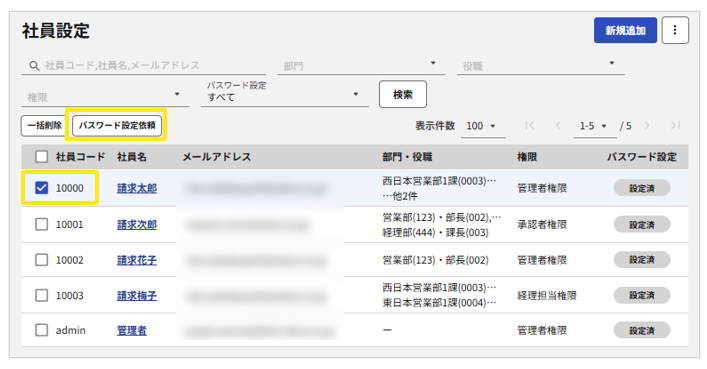Click 営業部(123)・部長(002) in 請求花子 row
This screenshot has width=707, height=369.
(436, 260)
